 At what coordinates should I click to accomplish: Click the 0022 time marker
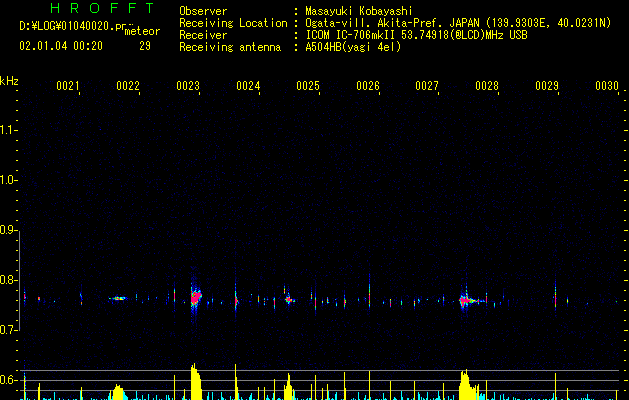pos(128,86)
